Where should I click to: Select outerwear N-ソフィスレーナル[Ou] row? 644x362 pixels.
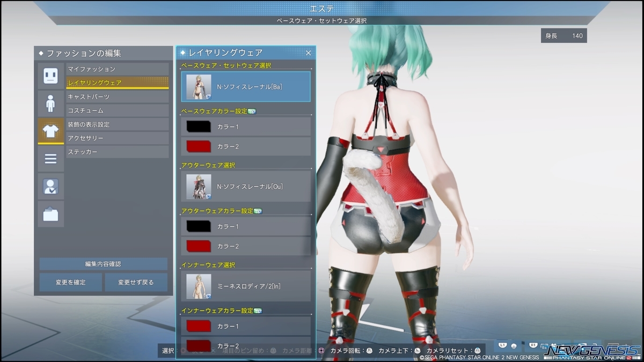(x=246, y=186)
